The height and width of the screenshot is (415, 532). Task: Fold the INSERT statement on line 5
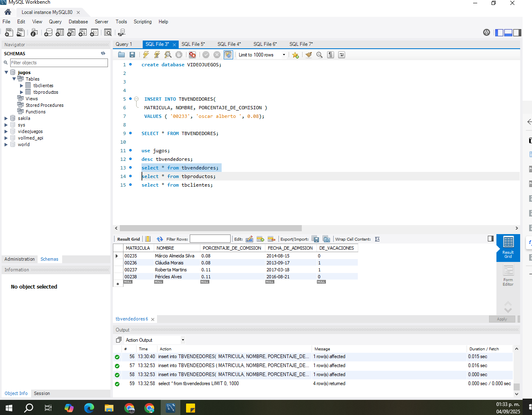click(x=137, y=99)
